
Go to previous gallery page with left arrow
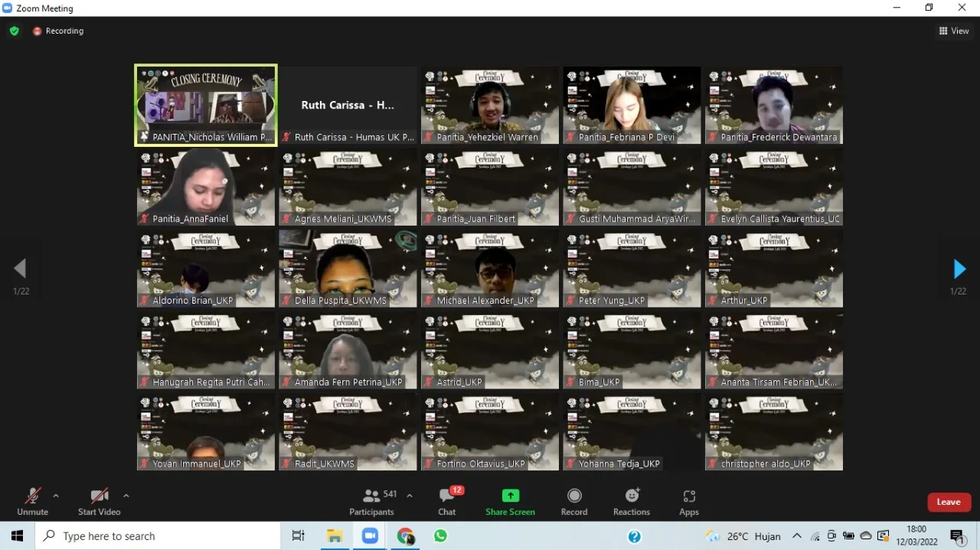click(21, 268)
